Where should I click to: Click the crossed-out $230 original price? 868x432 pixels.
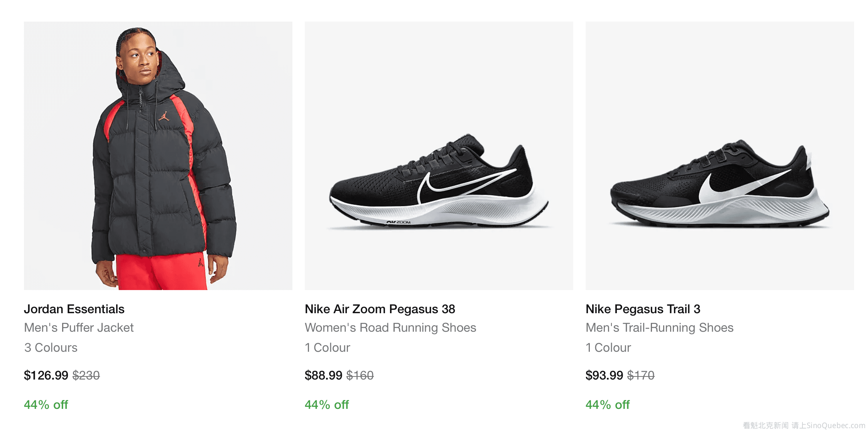click(x=86, y=375)
